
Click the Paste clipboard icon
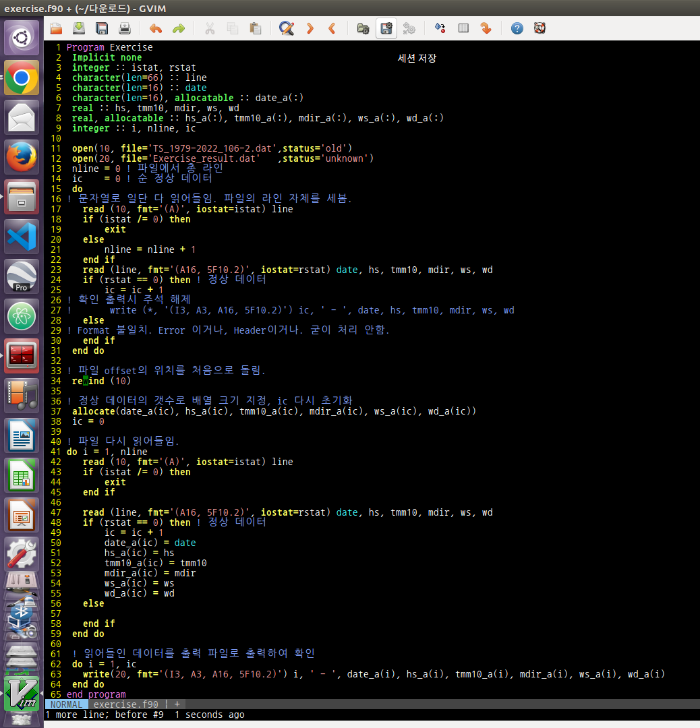255,28
